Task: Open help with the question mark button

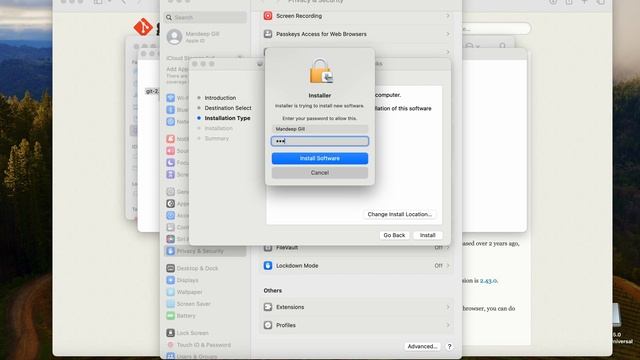Action: coord(449,347)
